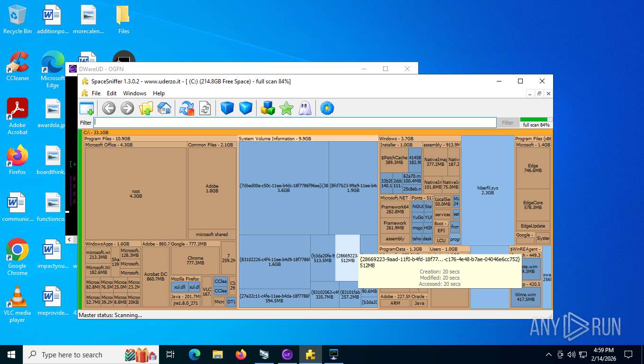The width and height of the screenshot is (644, 364).
Task: Click the SpaceSniffer taskbar icon
Action: coord(311,355)
